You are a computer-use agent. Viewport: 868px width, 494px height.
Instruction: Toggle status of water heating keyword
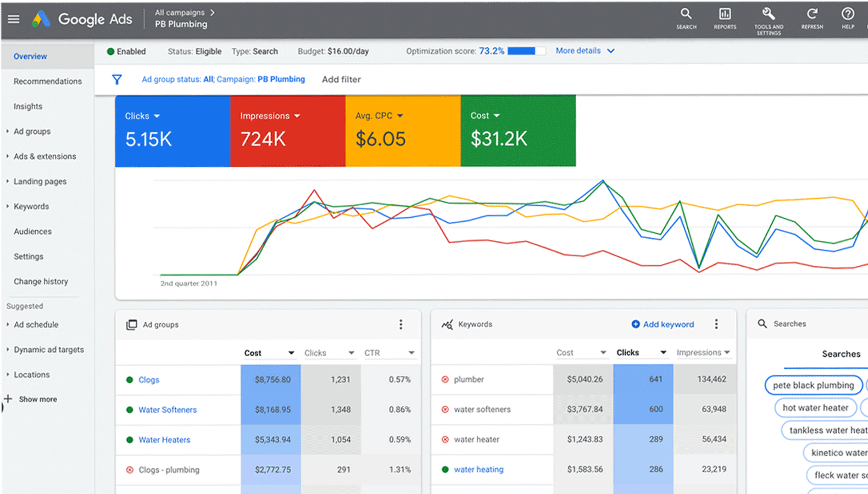tap(445, 469)
